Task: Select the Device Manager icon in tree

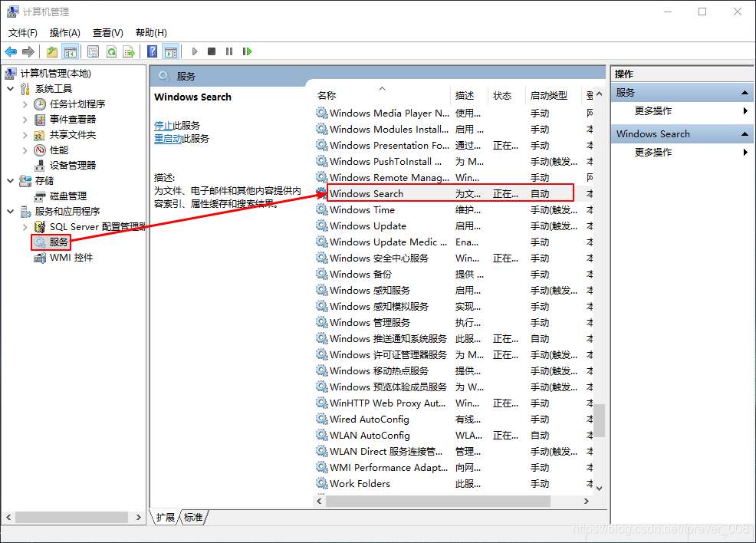Action: tap(40, 166)
